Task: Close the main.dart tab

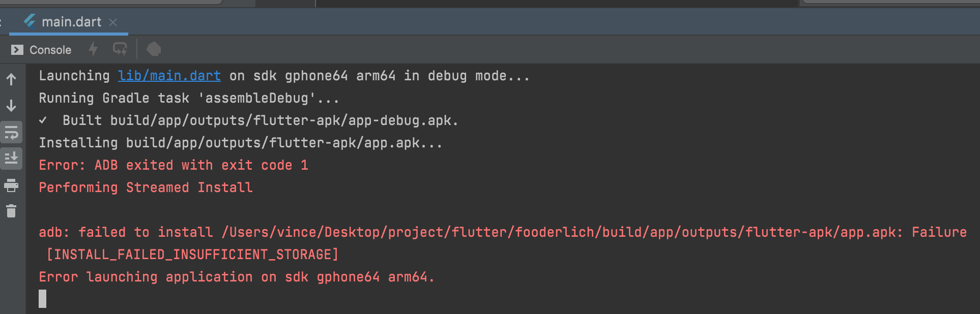Action: (x=113, y=22)
